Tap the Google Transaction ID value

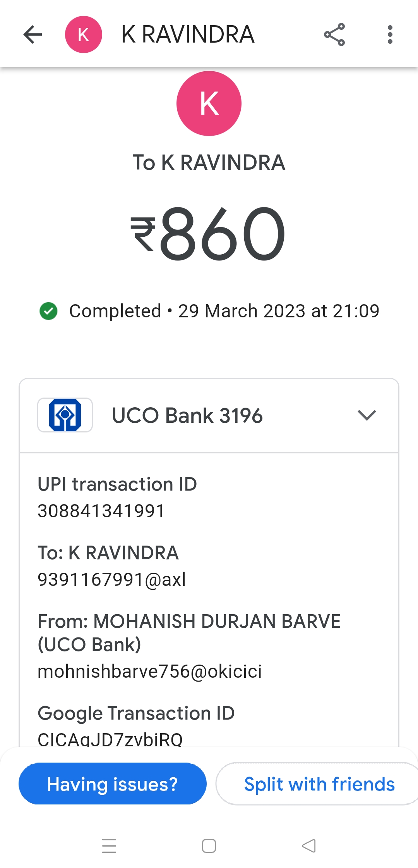pyautogui.click(x=110, y=739)
